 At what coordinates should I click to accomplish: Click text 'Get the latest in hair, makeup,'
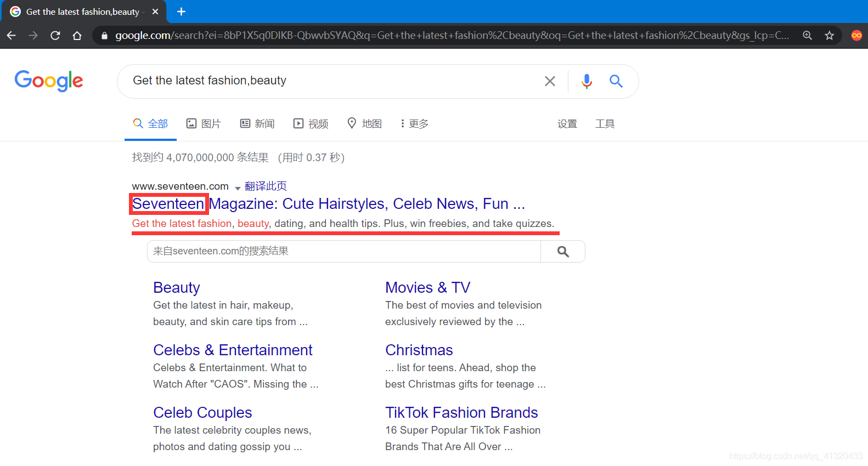[x=223, y=305]
